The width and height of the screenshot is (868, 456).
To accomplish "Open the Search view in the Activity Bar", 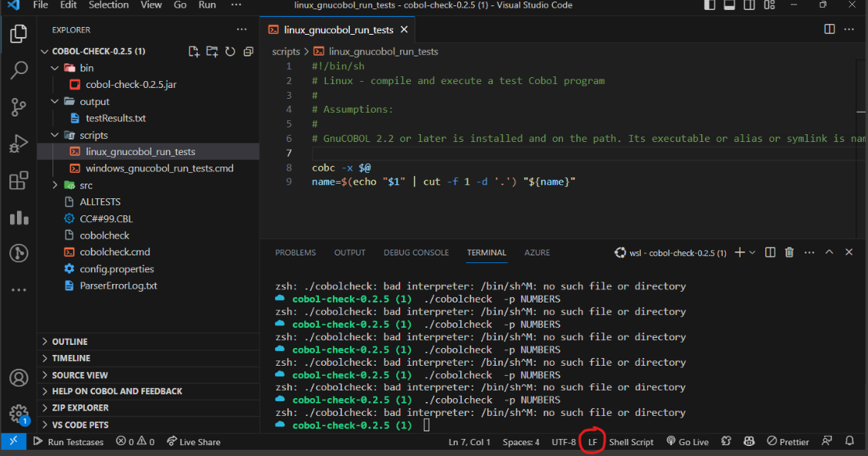I will pos(19,69).
